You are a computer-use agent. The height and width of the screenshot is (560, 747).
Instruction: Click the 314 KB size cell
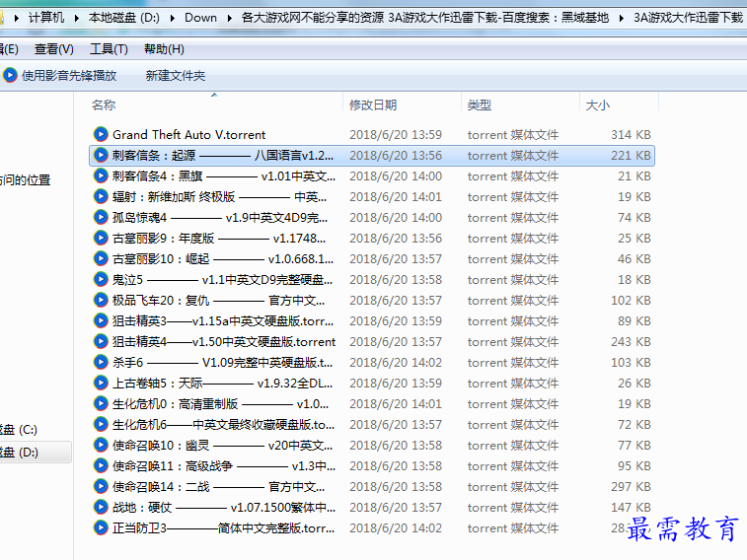(x=631, y=135)
